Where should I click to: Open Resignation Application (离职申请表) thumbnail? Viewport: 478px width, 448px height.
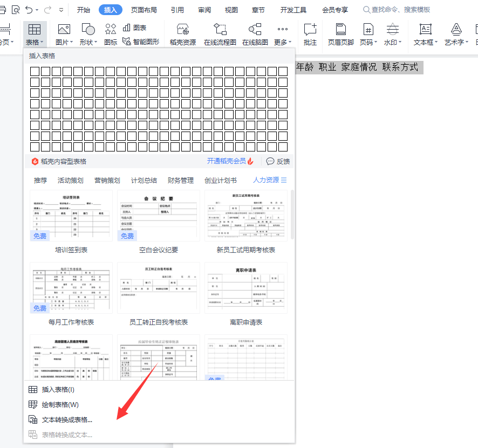(x=246, y=288)
